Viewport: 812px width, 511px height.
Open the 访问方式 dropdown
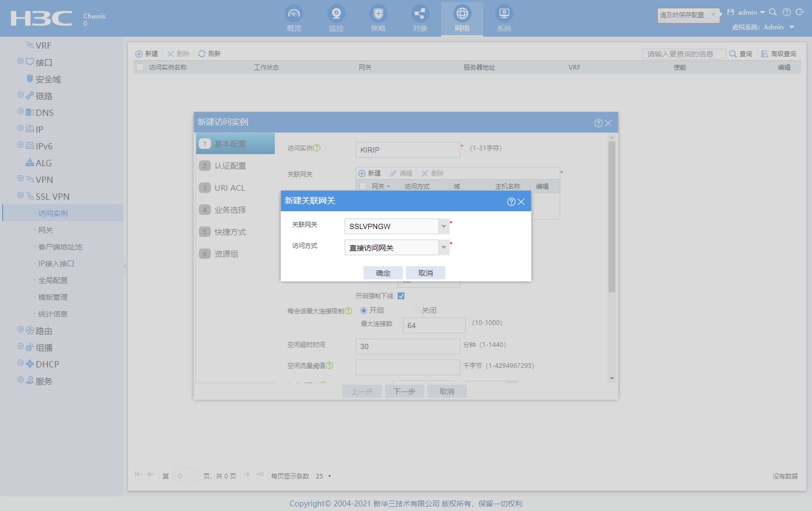point(444,247)
